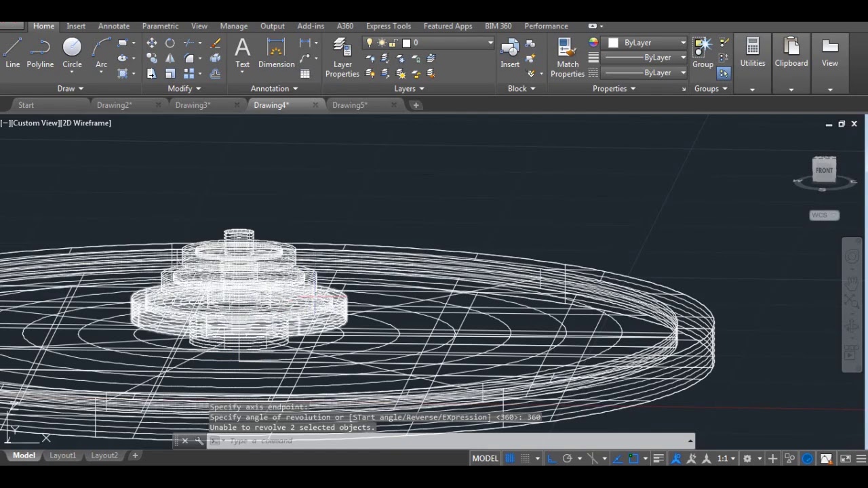868x488 pixels.
Task: Toggle snap mode in status bar
Action: pyautogui.click(x=525, y=459)
